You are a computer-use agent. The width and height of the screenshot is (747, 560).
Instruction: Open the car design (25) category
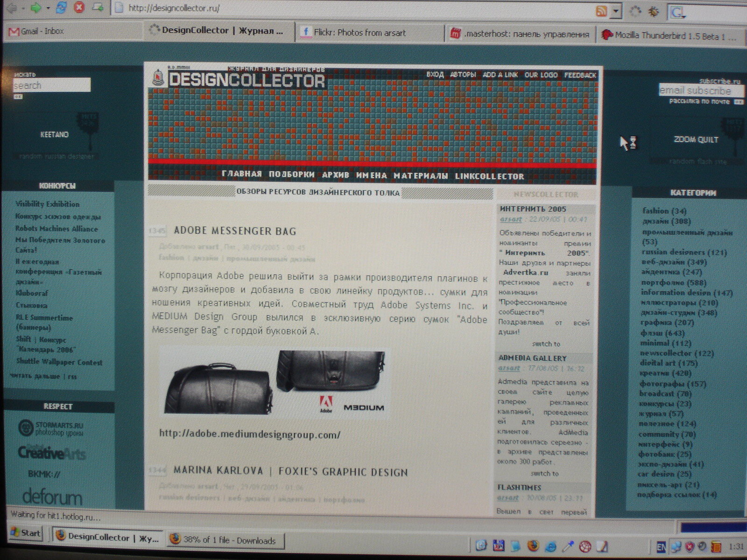(x=664, y=474)
